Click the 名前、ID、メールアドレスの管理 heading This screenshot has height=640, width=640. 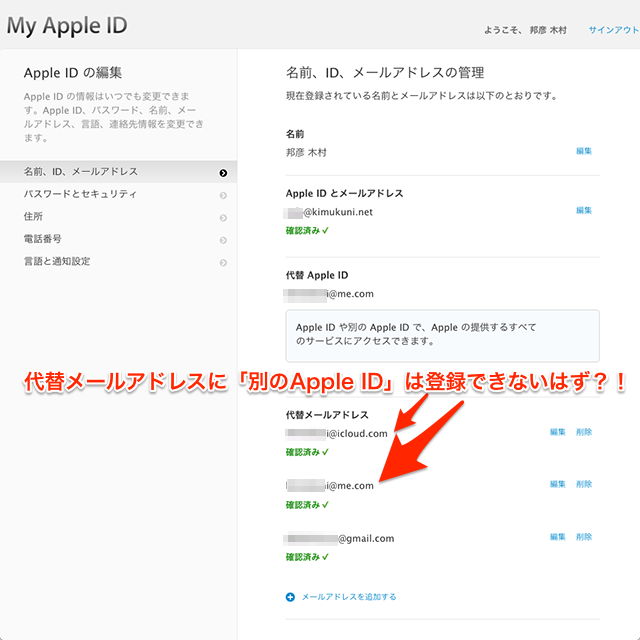[x=385, y=73]
